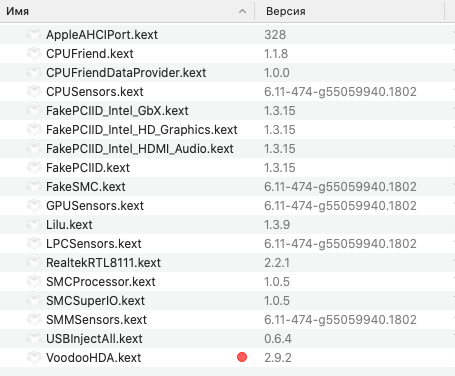Select the file name Lilu.kext

pos(69,225)
